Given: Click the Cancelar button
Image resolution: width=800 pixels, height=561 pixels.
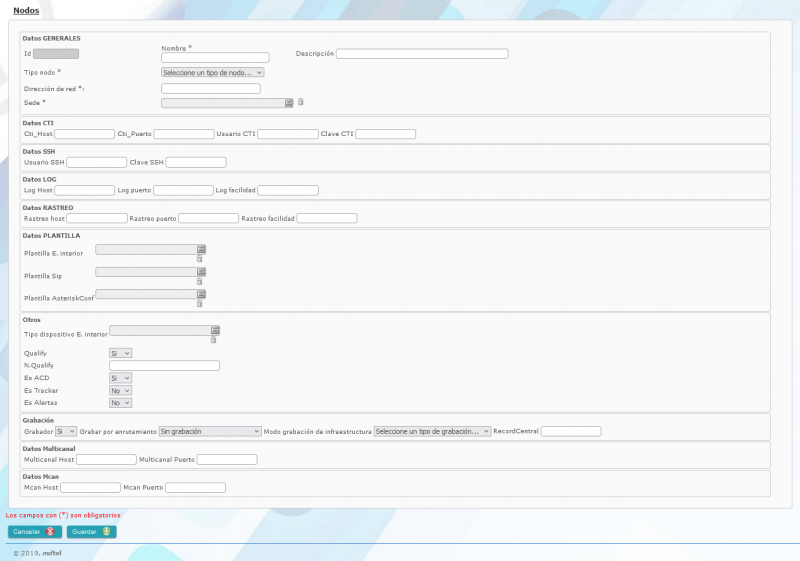Looking at the screenshot, I should pos(35,532).
